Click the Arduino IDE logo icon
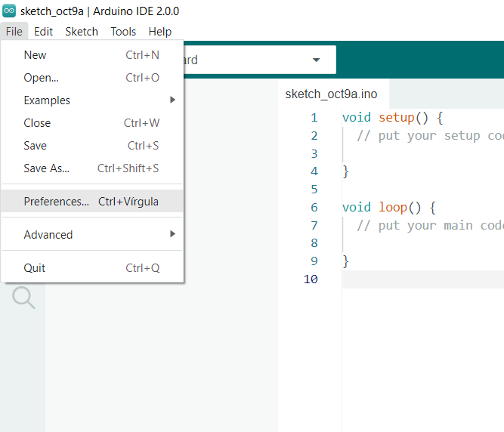504x432 pixels. tap(9, 11)
